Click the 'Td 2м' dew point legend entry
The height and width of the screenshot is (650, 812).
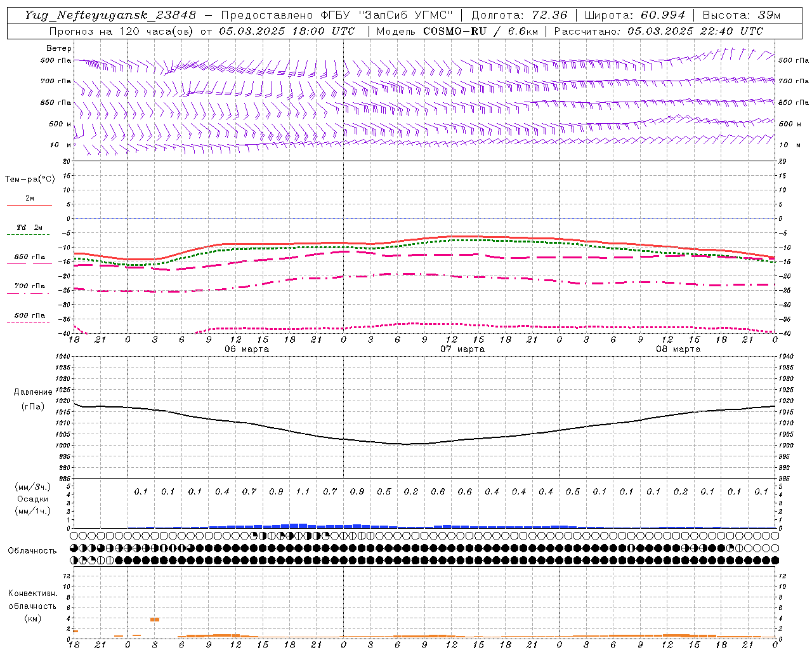point(29,227)
